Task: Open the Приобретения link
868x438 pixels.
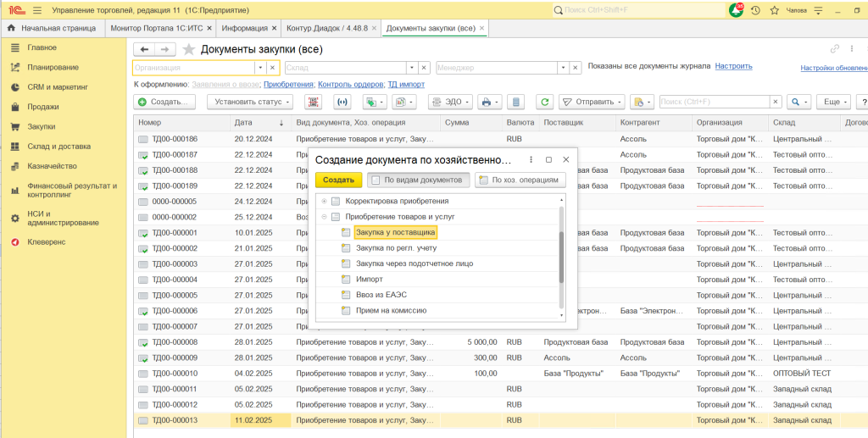Action: pyautogui.click(x=289, y=85)
